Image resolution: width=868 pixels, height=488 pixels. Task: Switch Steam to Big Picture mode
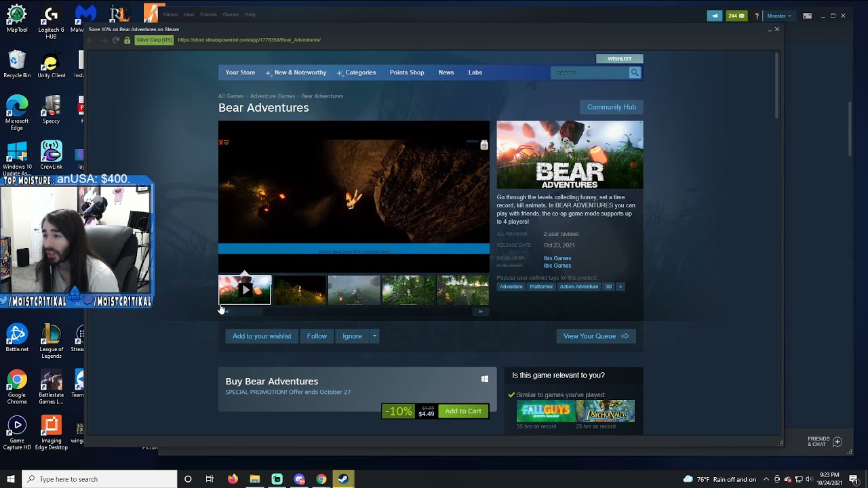click(x=807, y=16)
